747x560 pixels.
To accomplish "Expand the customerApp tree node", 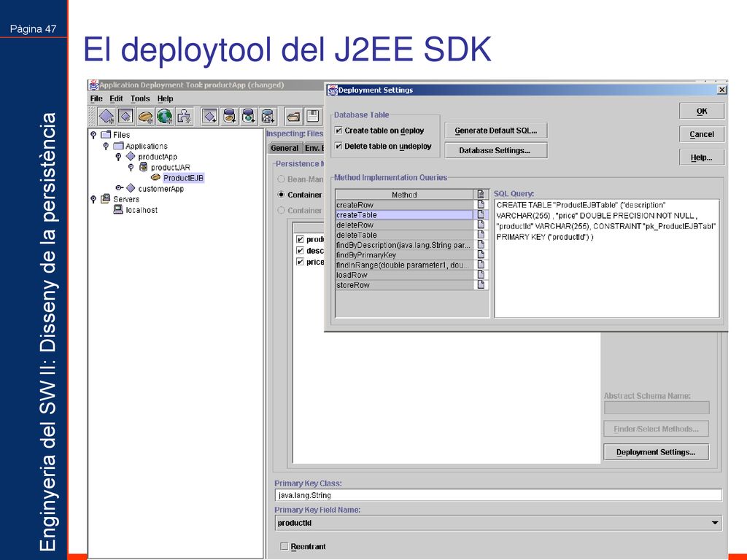I will click(119, 187).
